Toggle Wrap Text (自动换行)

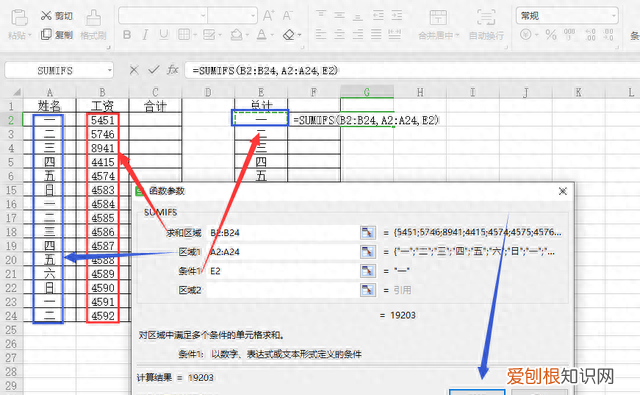(486, 25)
